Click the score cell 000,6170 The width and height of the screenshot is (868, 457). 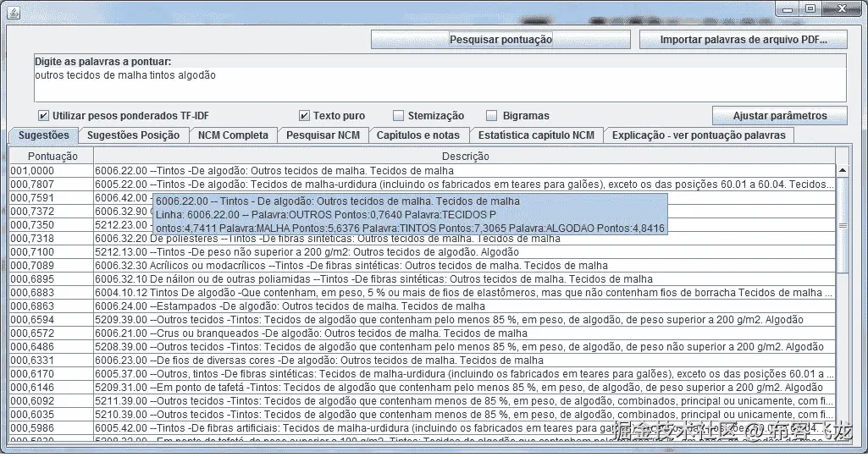click(x=52, y=374)
